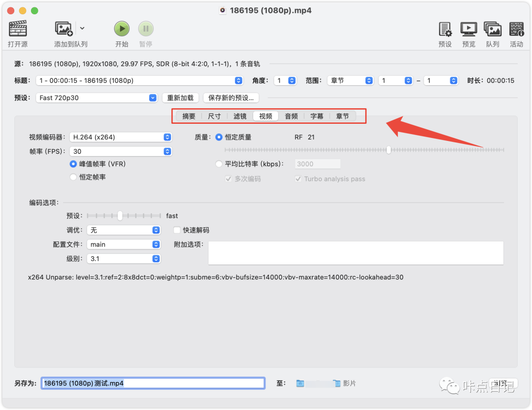
Task: Click the Reload preset button
Action: point(181,98)
